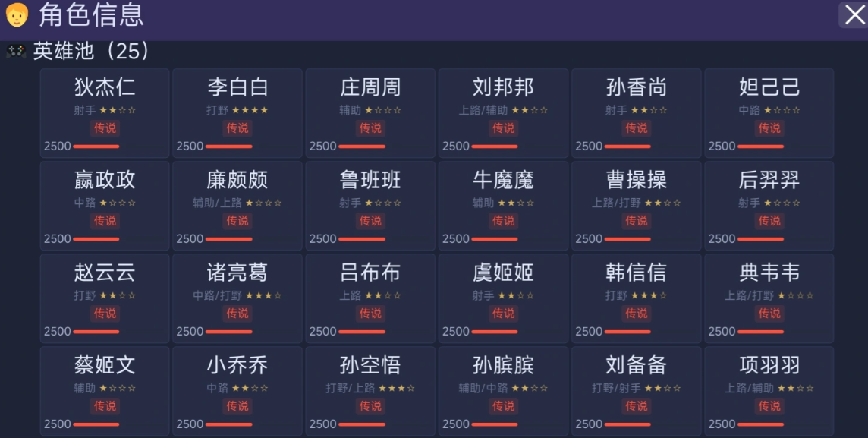Click the red progress bar on 虞姬姬's card
Screen dimensions: 868x438
tap(495, 331)
